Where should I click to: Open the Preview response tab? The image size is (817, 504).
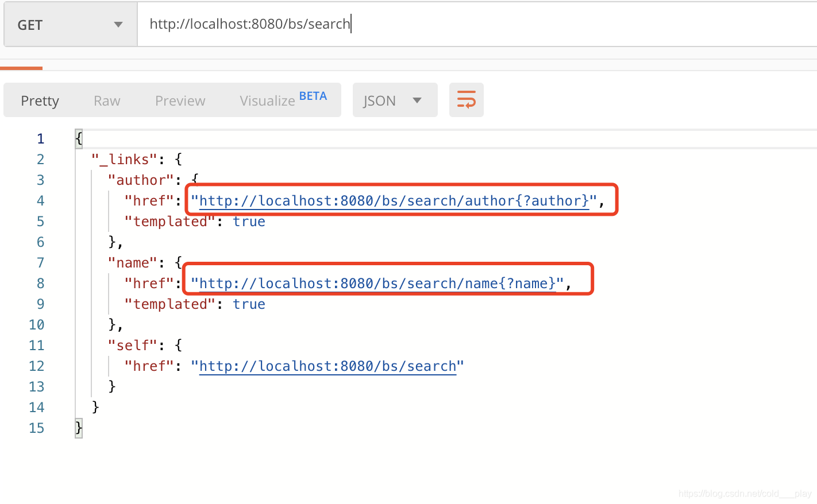click(180, 100)
